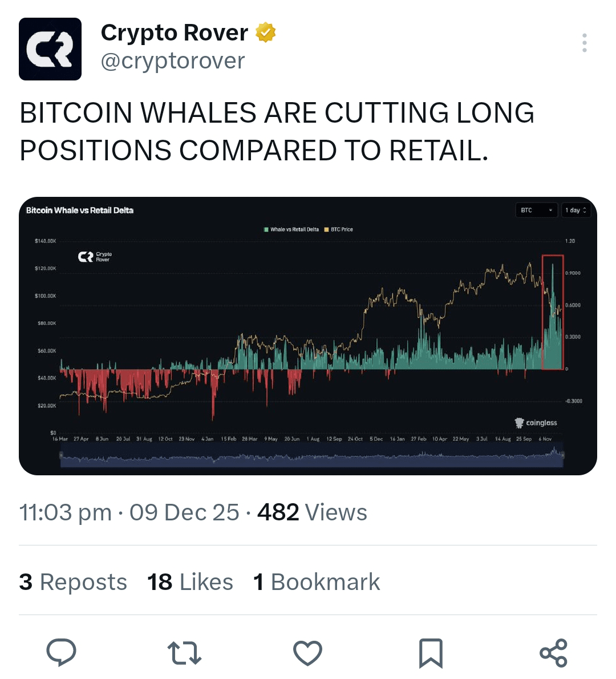
Task: Click the chart time range slider
Action: [311, 455]
